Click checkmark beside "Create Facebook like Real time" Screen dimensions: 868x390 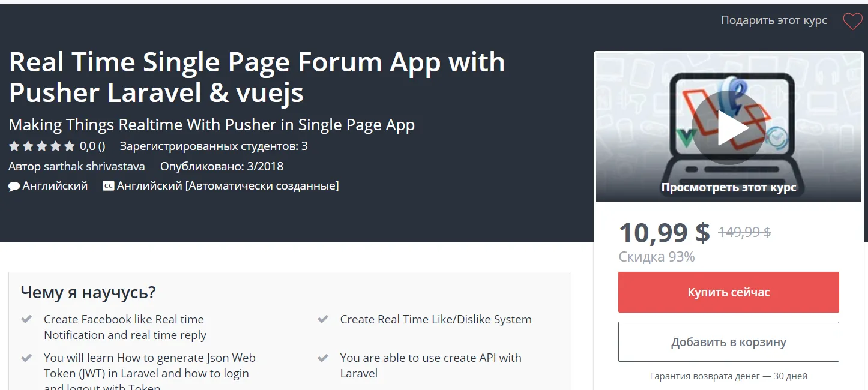click(x=26, y=320)
